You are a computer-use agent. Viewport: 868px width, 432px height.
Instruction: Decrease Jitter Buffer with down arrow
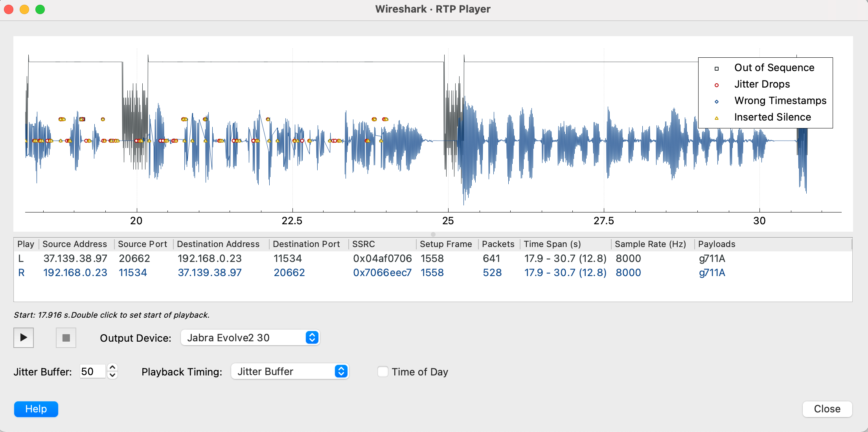[x=112, y=375]
